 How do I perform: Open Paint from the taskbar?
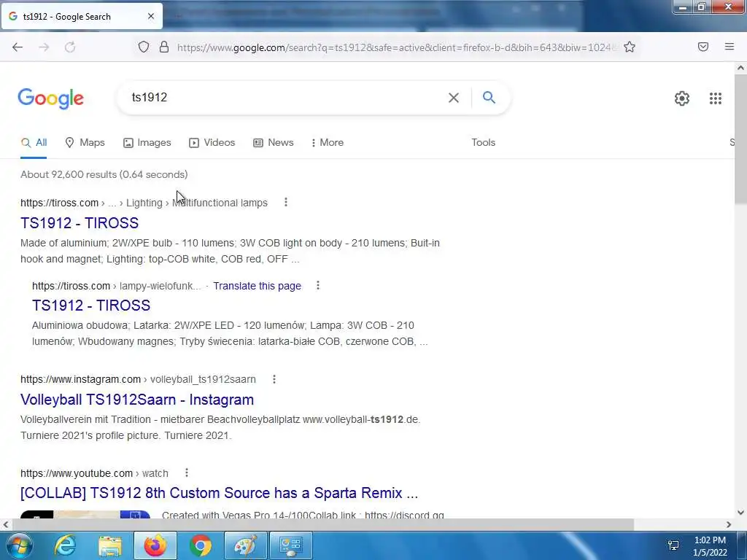click(245, 545)
